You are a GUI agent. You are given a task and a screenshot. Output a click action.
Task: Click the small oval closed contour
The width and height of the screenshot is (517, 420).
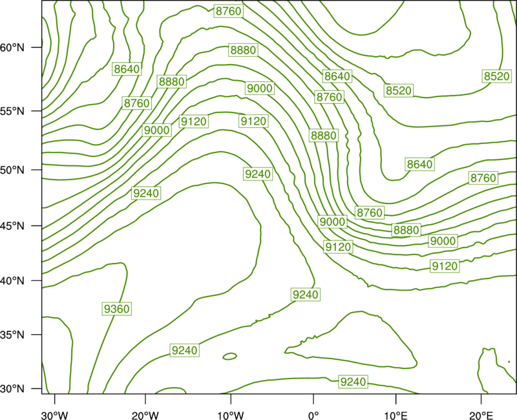(230, 357)
